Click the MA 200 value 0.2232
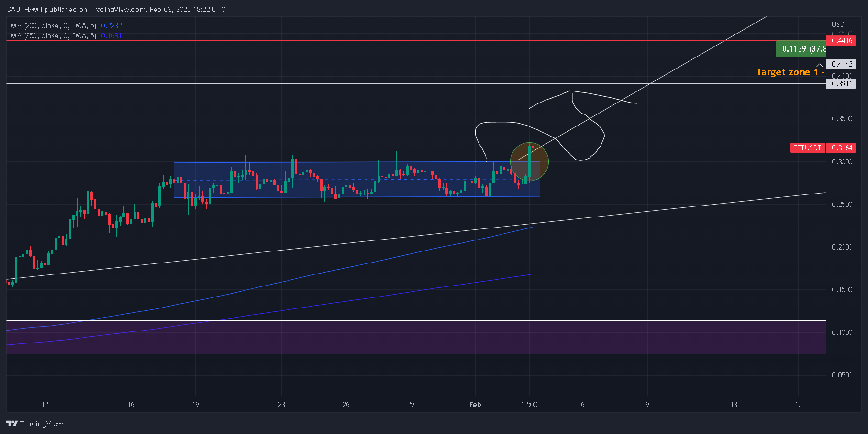868x434 pixels. point(111,26)
